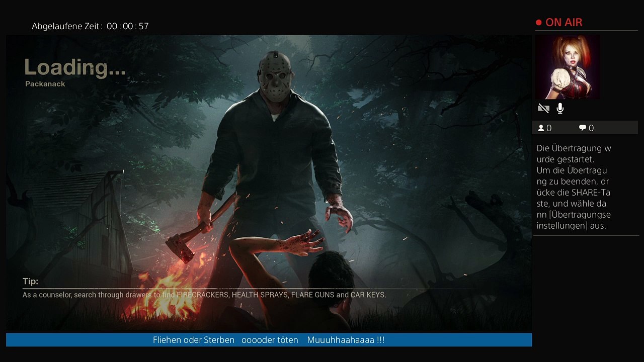
Task: Click the microphone icon
Action: (x=560, y=108)
